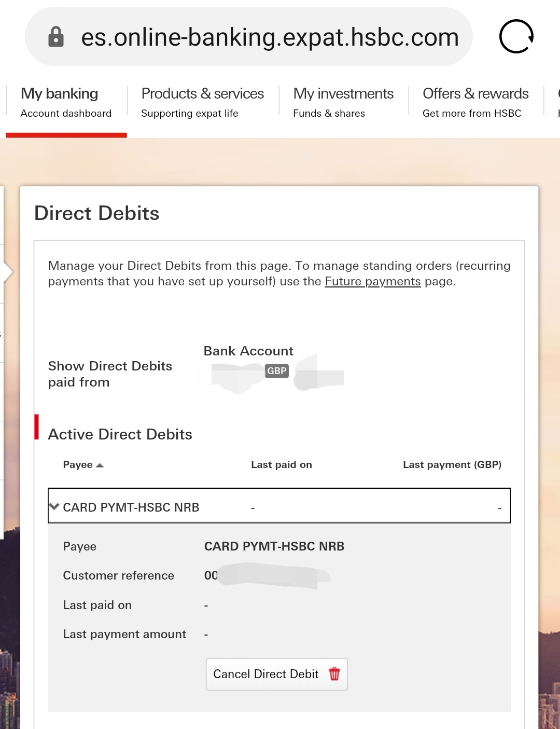Click the GBP currency badge
This screenshot has width=560, height=729.
276,371
